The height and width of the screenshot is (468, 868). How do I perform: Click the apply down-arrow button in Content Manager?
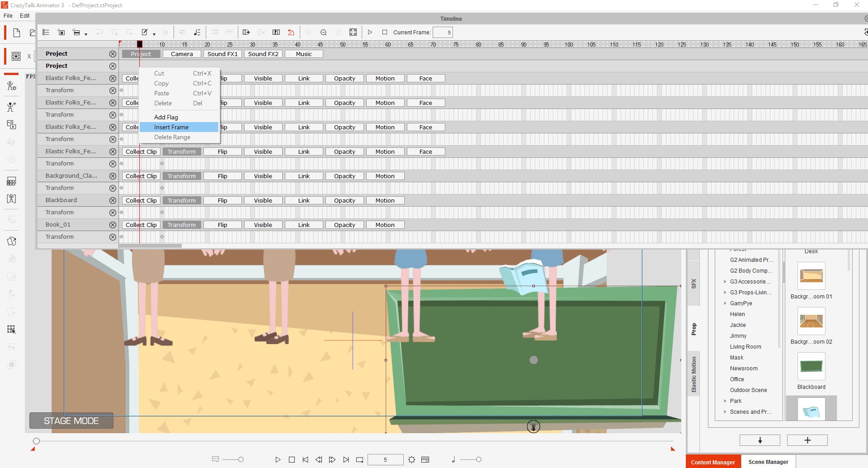760,440
